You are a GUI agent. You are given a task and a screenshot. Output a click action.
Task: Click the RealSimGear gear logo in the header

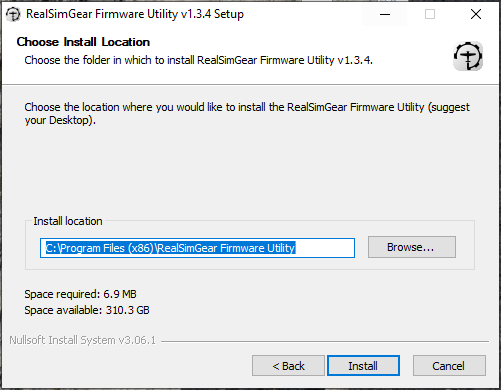coord(468,56)
